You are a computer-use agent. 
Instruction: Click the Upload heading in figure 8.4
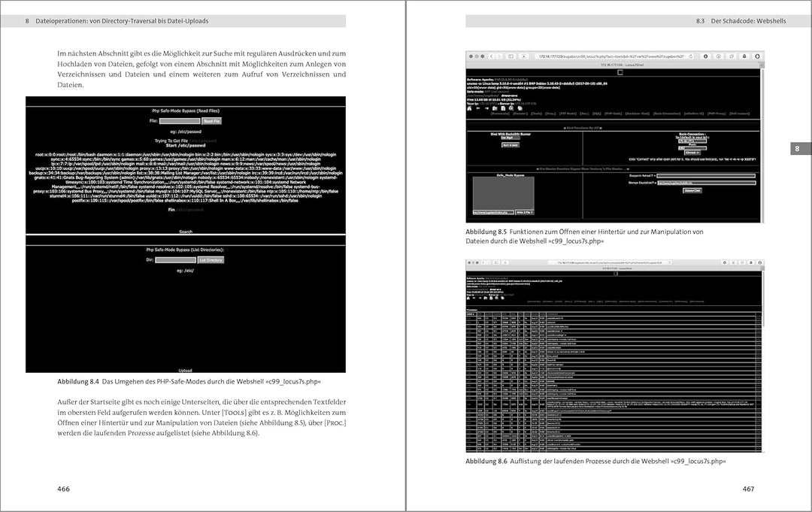[x=186, y=370]
